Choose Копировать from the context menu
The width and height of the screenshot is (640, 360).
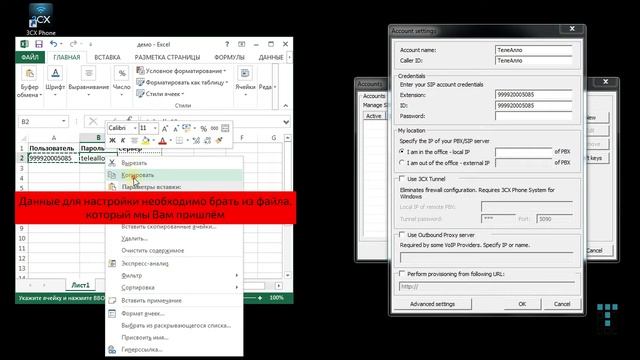(175, 175)
